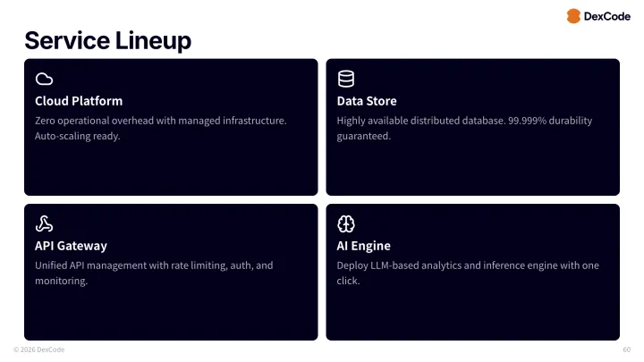The image size is (644, 362).
Task: Click empty area of Data Store card
Action: [x=472, y=170]
